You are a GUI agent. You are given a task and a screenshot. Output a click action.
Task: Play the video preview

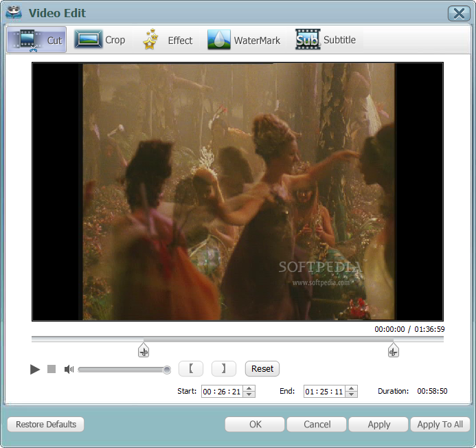(35, 370)
